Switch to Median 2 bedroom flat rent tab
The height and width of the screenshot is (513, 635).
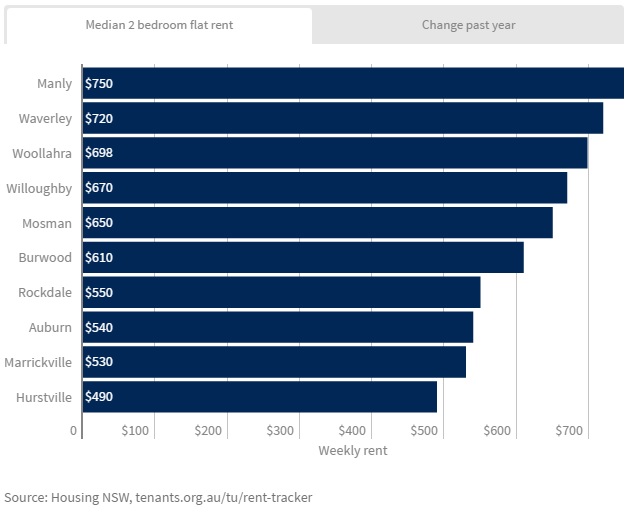click(x=159, y=25)
